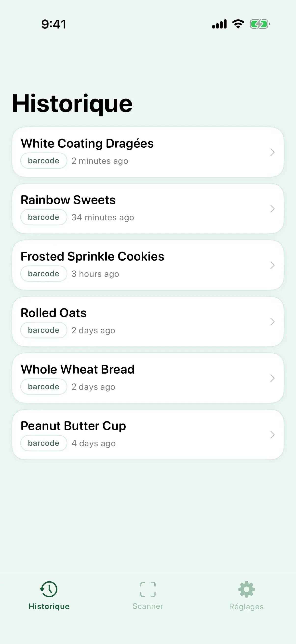Expand the White Coating Dragées chevron

coord(272,152)
